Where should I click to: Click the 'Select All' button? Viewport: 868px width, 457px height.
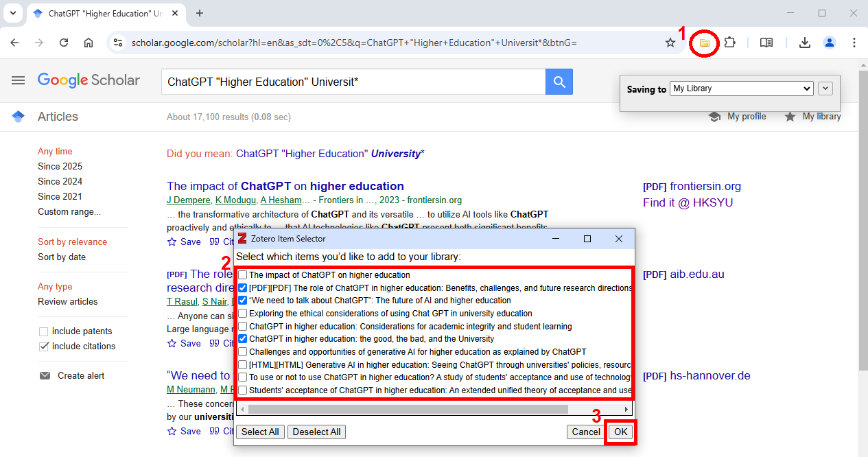pos(260,432)
